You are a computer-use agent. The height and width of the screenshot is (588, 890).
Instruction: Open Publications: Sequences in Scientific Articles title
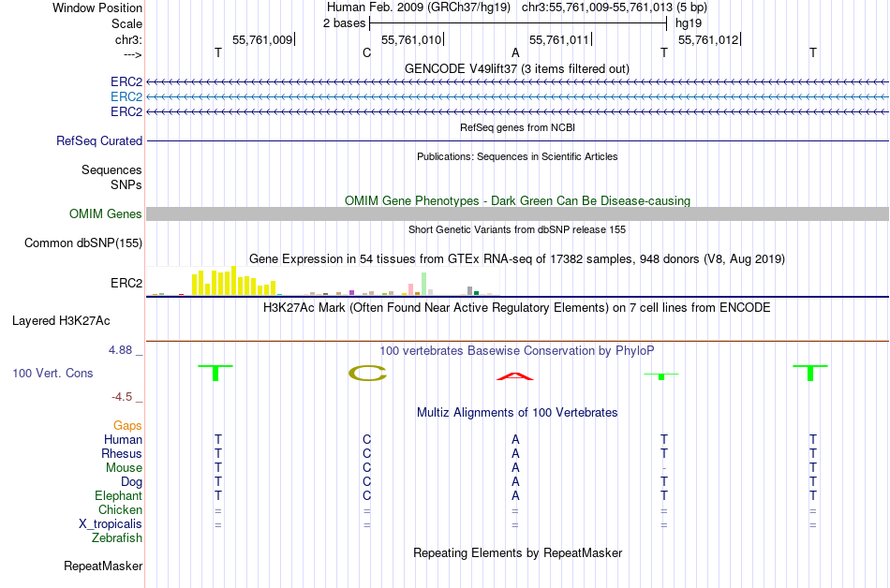click(517, 156)
